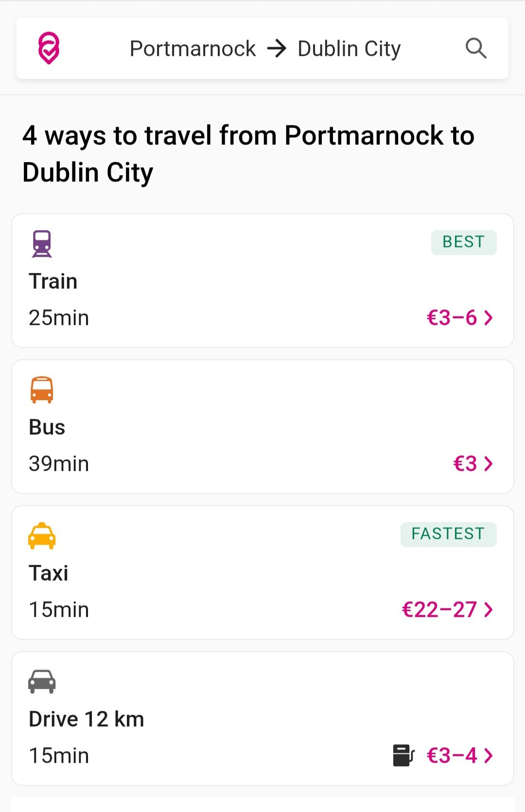Tap the BEST badge on Train
This screenshot has width=525, height=812.
[x=464, y=242]
